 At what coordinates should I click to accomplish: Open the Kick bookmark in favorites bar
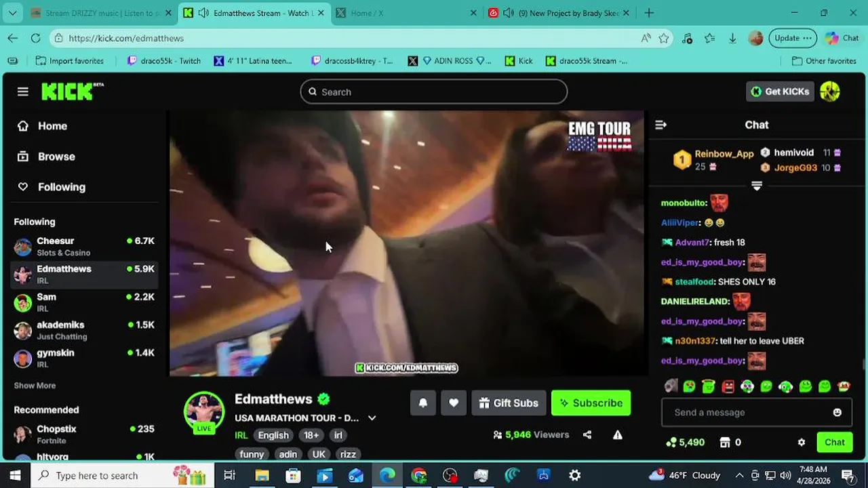click(519, 61)
